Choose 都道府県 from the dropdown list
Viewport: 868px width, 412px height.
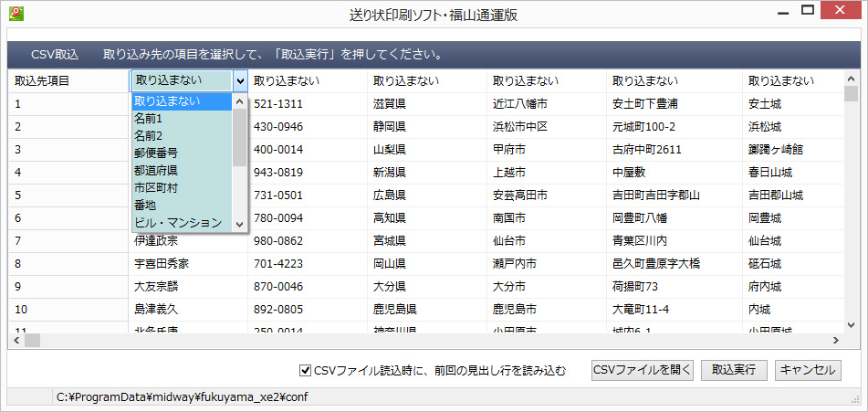click(182, 171)
